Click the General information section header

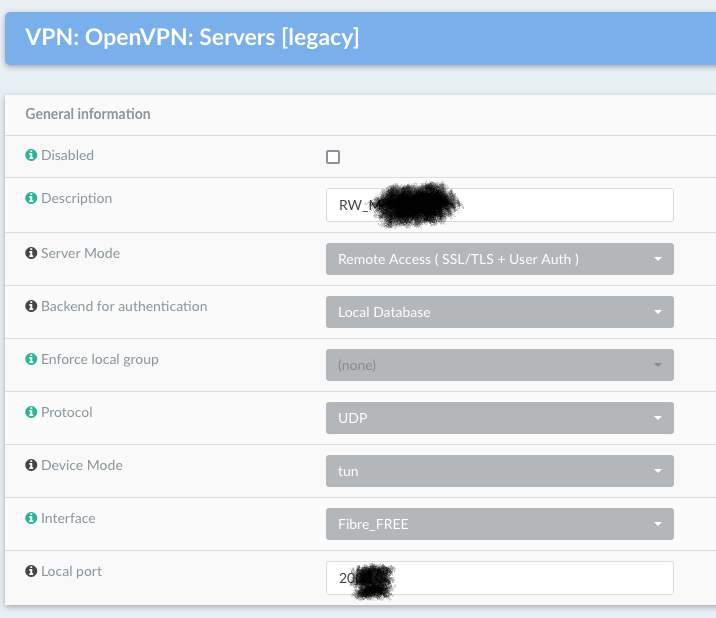pos(88,114)
